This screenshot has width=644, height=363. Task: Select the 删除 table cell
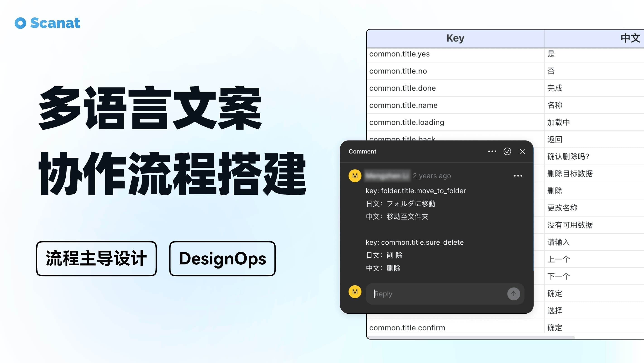594,191
